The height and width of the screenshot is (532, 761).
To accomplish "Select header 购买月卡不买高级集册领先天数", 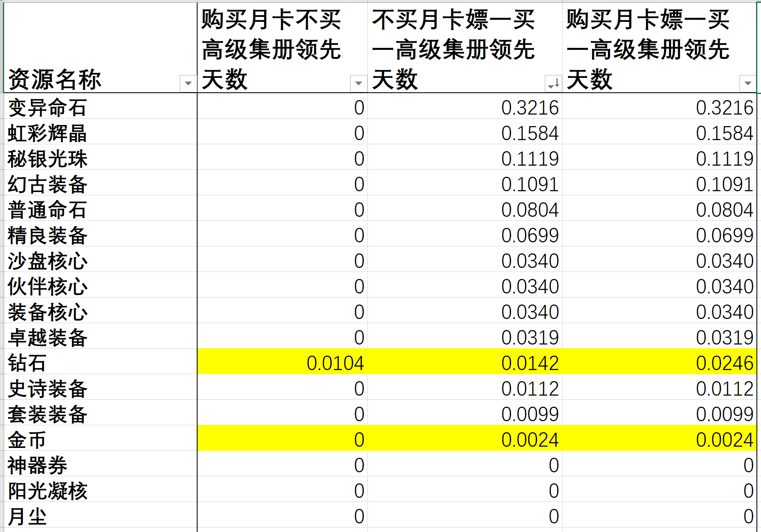I will pyautogui.click(x=283, y=48).
